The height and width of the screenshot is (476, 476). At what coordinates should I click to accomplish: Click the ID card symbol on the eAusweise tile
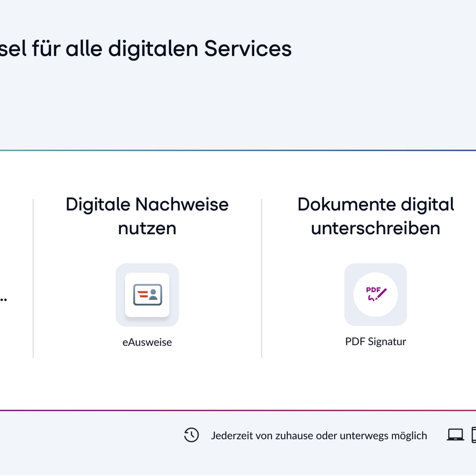(147, 295)
